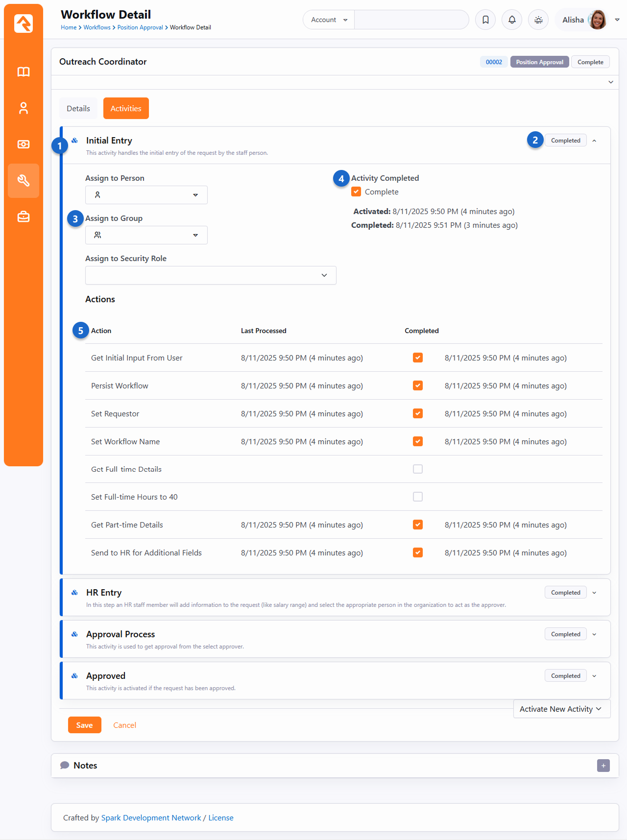
Task: Toggle the Activity Completed Complete checkbox
Action: 356,192
